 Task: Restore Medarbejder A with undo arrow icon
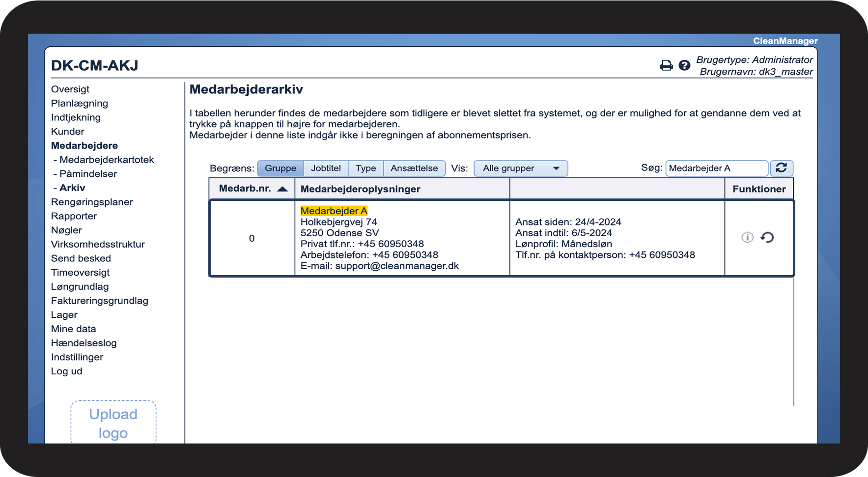click(x=767, y=238)
